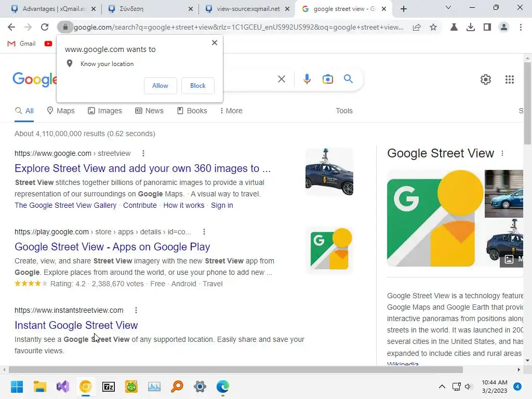Block the location request
This screenshot has width=532, height=399.
[x=198, y=86]
